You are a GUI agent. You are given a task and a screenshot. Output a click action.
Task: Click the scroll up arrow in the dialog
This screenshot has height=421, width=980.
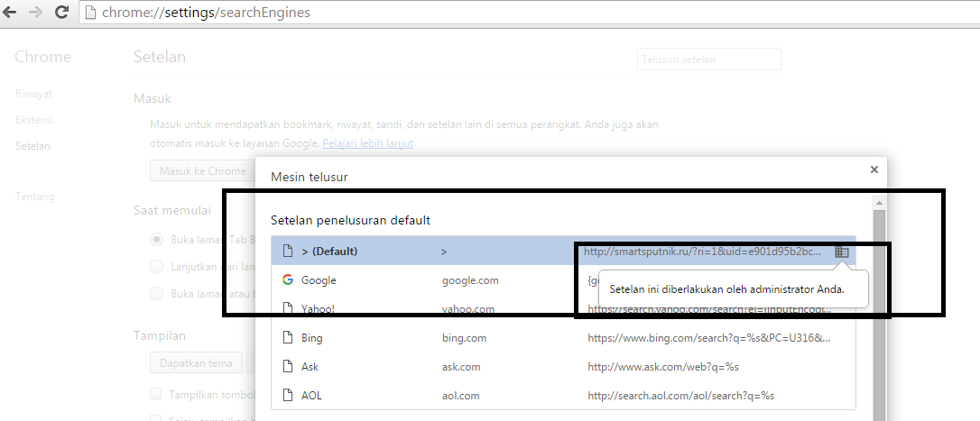(879, 202)
